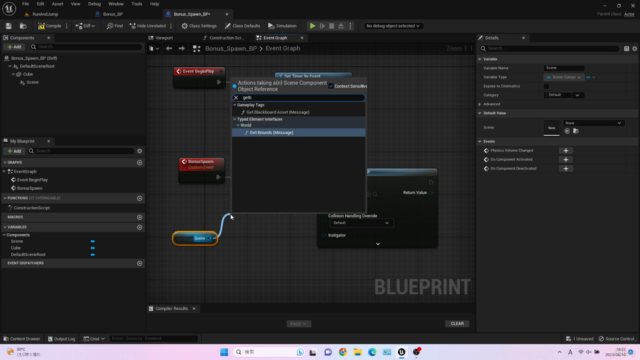Open the Windows Start menu
This screenshot has height=360, width=640.
point(224,352)
